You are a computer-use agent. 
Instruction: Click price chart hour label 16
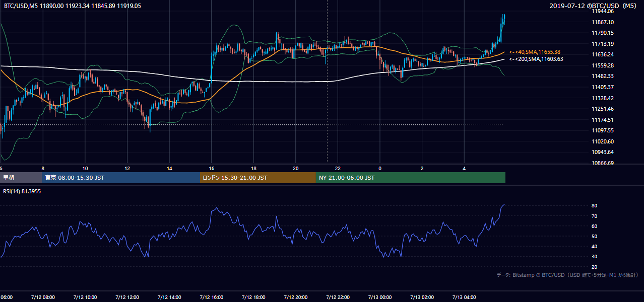tap(212, 168)
